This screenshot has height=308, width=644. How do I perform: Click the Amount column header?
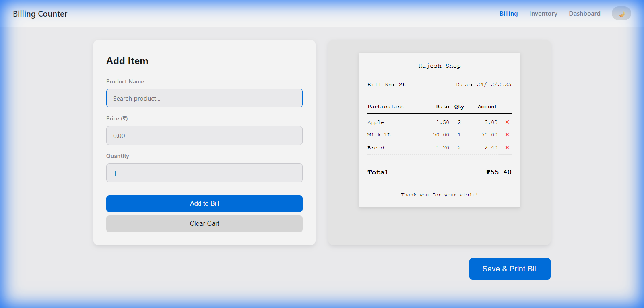click(x=487, y=107)
